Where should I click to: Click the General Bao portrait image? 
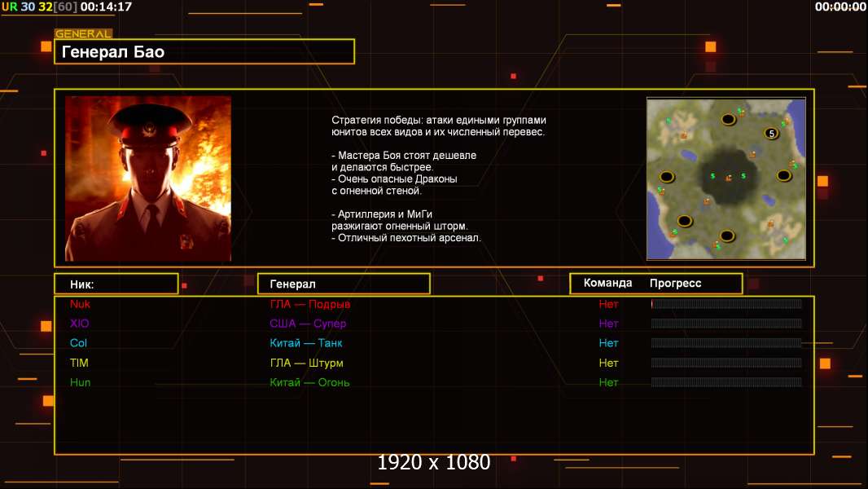(148, 178)
